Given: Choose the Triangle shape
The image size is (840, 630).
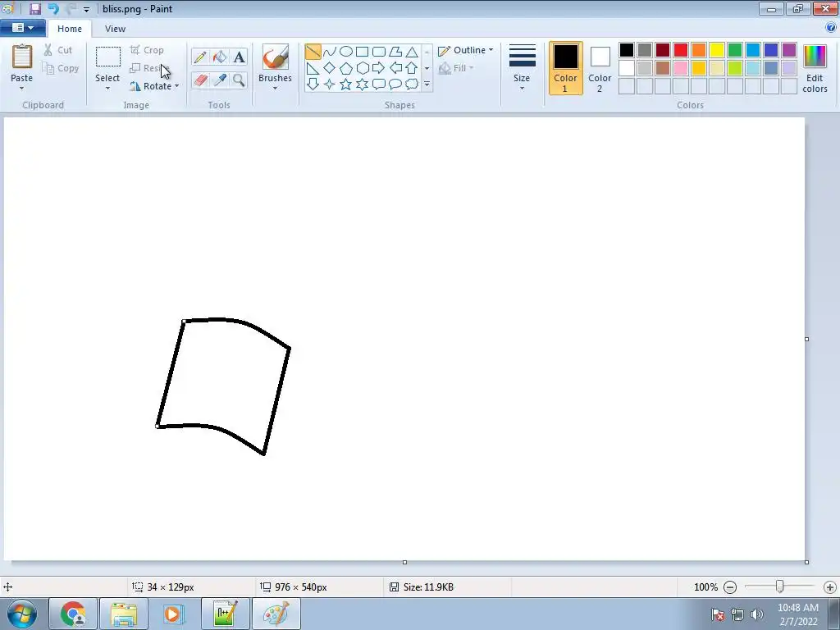Looking at the screenshot, I should pyautogui.click(x=412, y=52).
